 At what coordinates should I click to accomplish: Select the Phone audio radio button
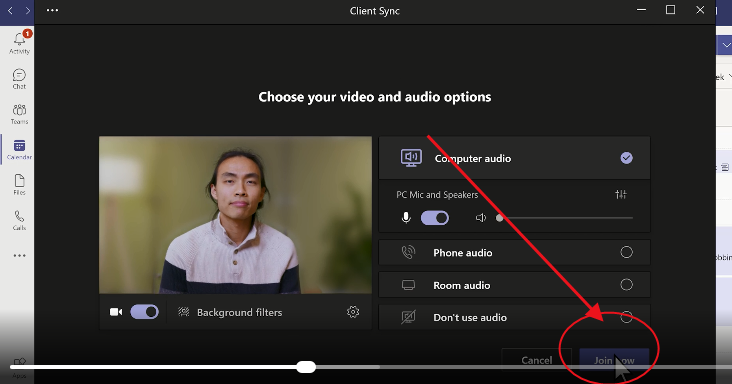[626, 252]
